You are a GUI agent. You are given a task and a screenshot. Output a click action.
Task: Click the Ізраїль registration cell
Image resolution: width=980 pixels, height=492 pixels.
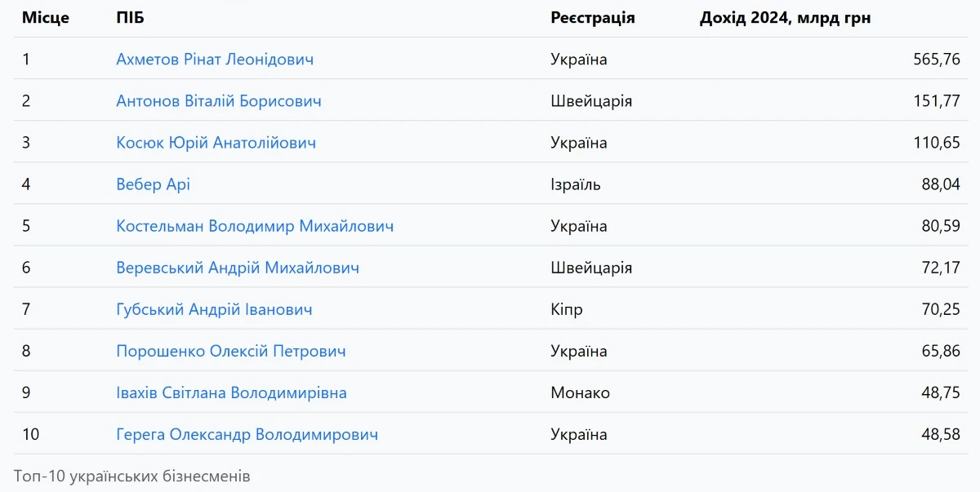[x=576, y=184]
